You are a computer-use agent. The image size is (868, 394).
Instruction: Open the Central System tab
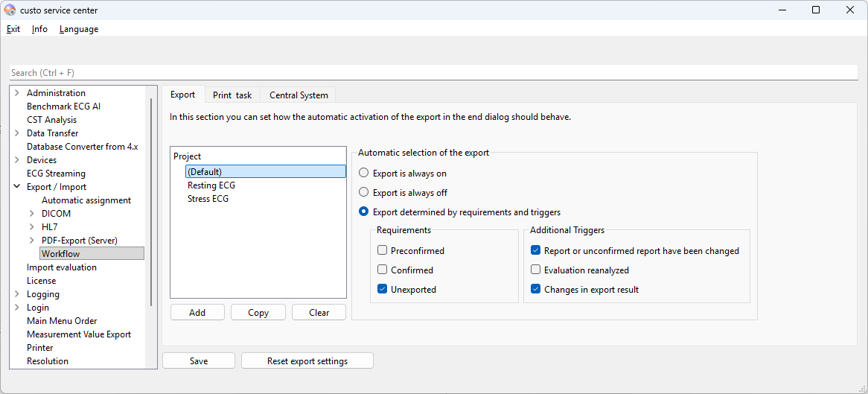(299, 95)
